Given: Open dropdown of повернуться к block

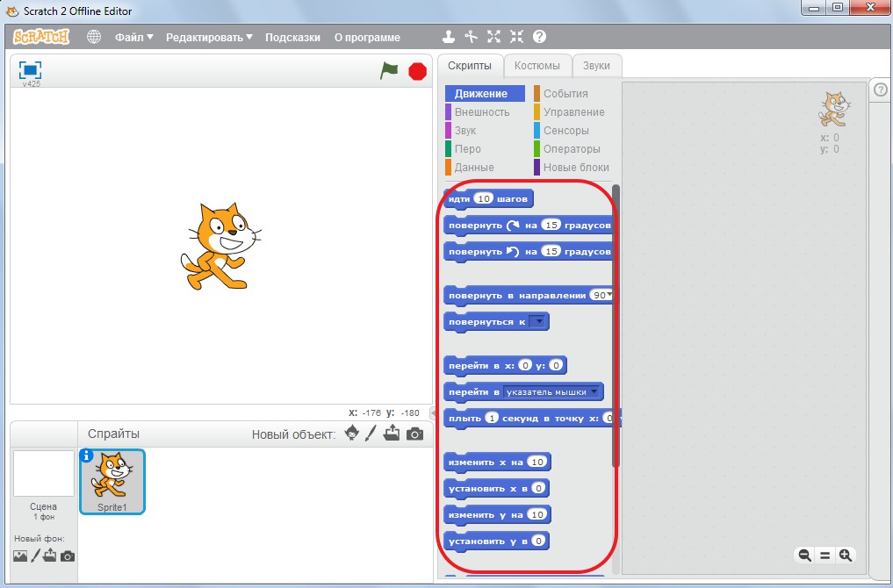Looking at the screenshot, I should pyautogui.click(x=537, y=321).
